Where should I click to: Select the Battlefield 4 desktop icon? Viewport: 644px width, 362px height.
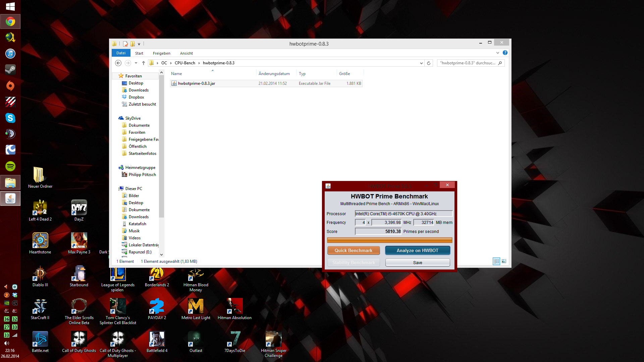pos(157,342)
